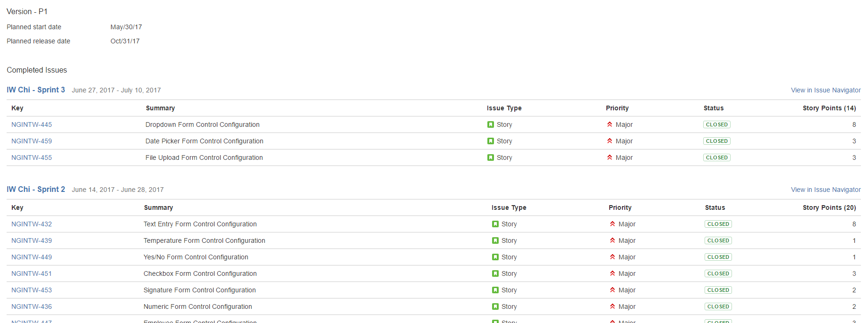Viewport: 868px width, 323px height.
Task: Click the planned release date Oct/31/17
Action: [x=125, y=41]
